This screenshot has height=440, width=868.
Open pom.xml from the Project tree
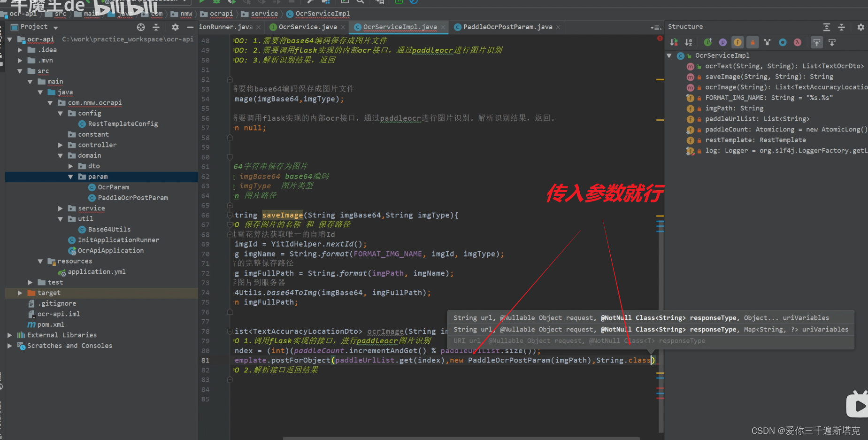[51, 324]
